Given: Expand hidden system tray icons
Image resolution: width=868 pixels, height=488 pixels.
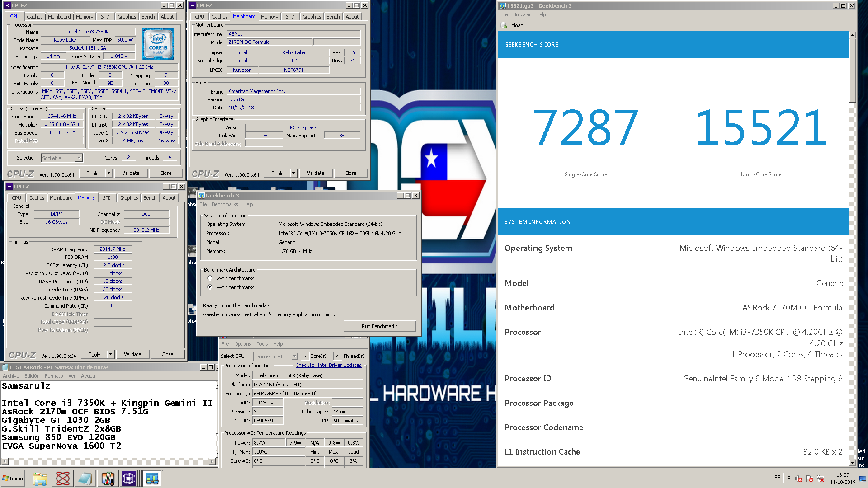Looking at the screenshot, I should (789, 478).
